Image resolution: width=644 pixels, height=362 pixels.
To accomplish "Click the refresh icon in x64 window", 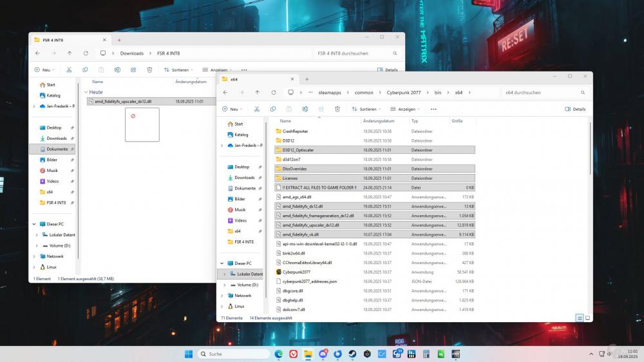I will click(x=274, y=92).
